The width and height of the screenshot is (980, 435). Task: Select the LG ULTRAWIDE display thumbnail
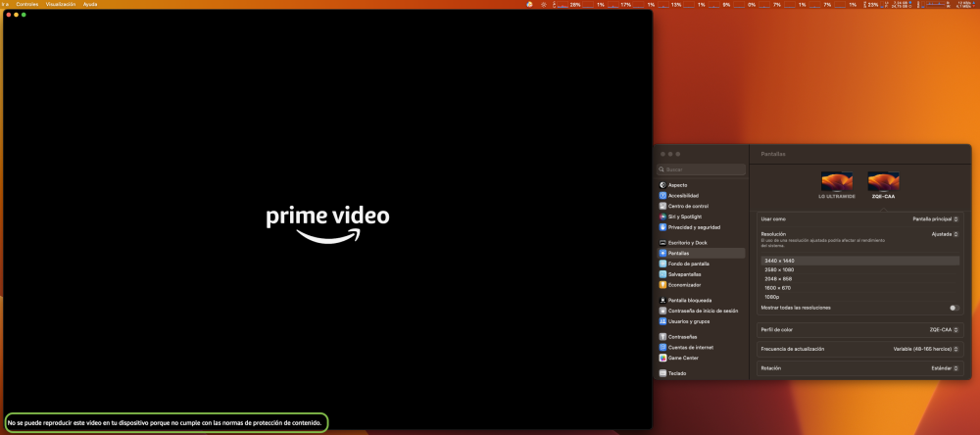tap(837, 182)
